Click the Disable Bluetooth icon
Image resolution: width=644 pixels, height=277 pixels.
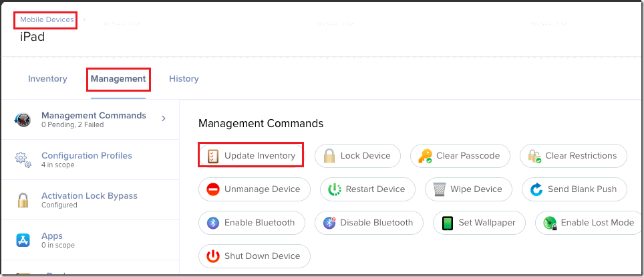[329, 223]
